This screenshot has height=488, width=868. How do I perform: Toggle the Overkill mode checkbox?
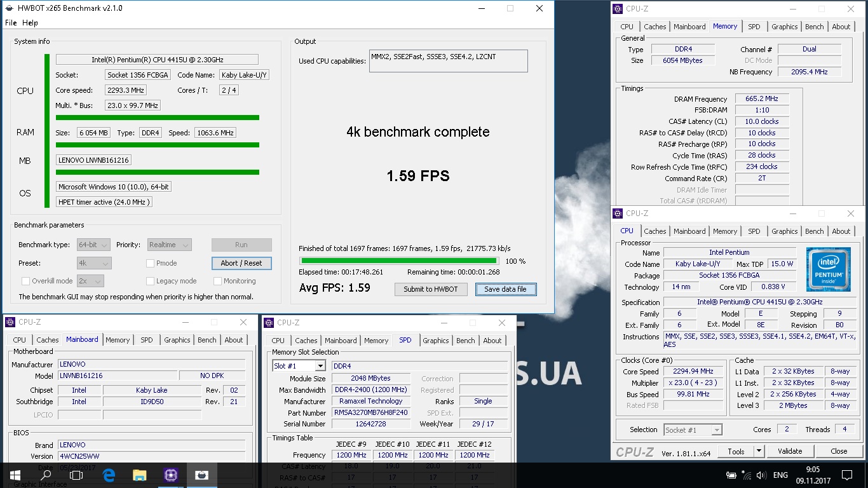tap(26, 281)
